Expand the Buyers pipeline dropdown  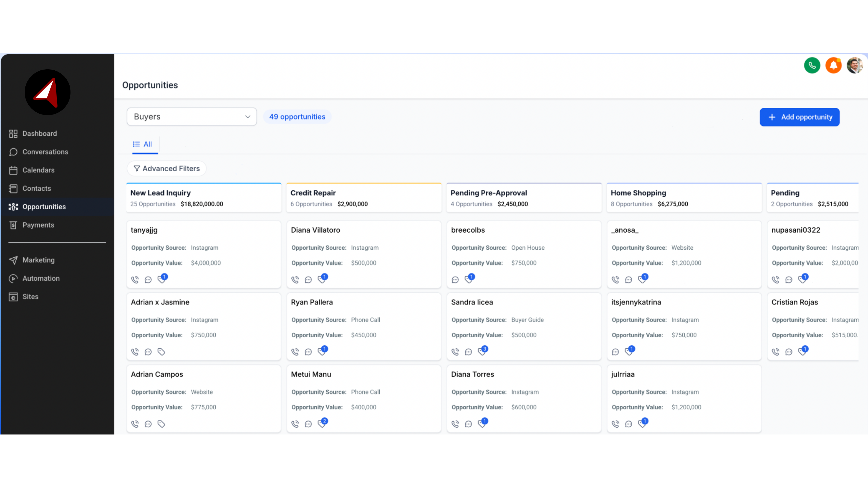click(192, 117)
